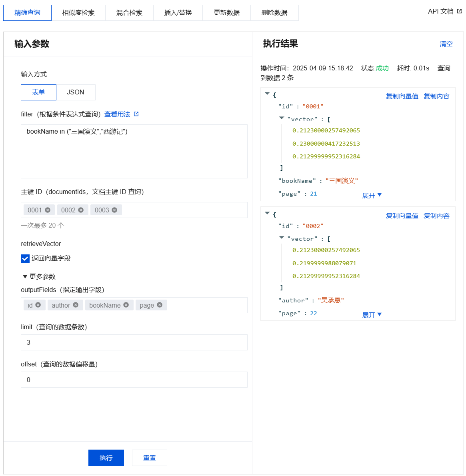Image resolution: width=466 pixels, height=476 pixels.
Task: Focus the limit input field
Action: 134,342
